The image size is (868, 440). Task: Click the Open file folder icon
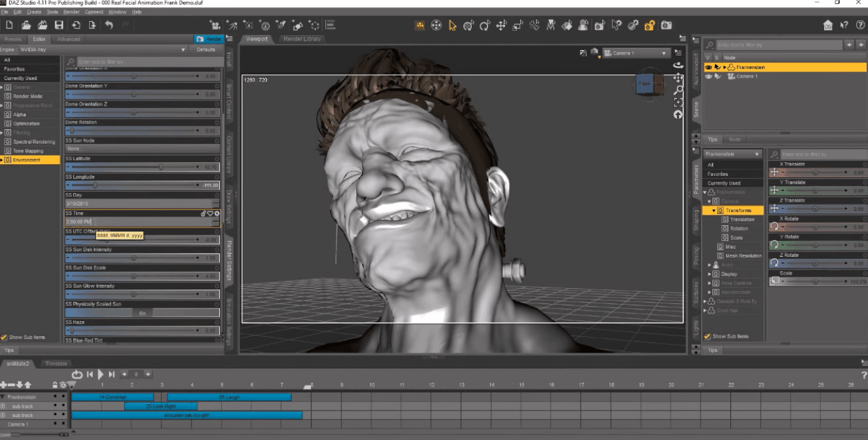coord(26,26)
